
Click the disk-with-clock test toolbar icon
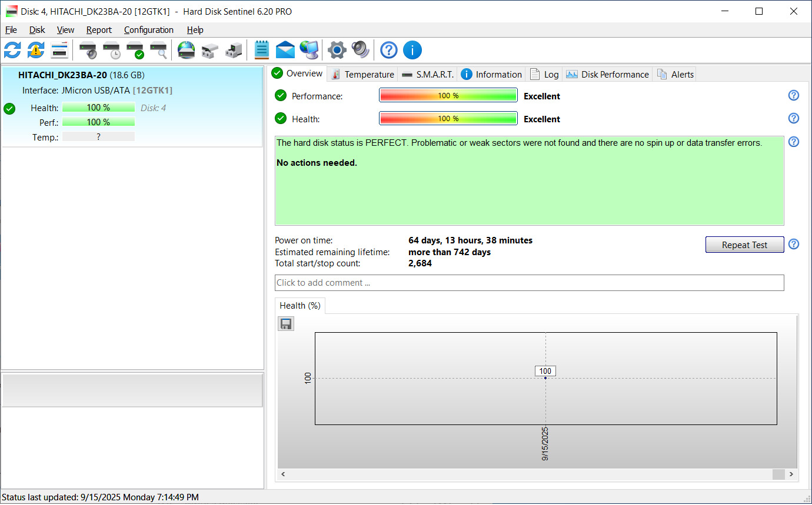click(112, 50)
